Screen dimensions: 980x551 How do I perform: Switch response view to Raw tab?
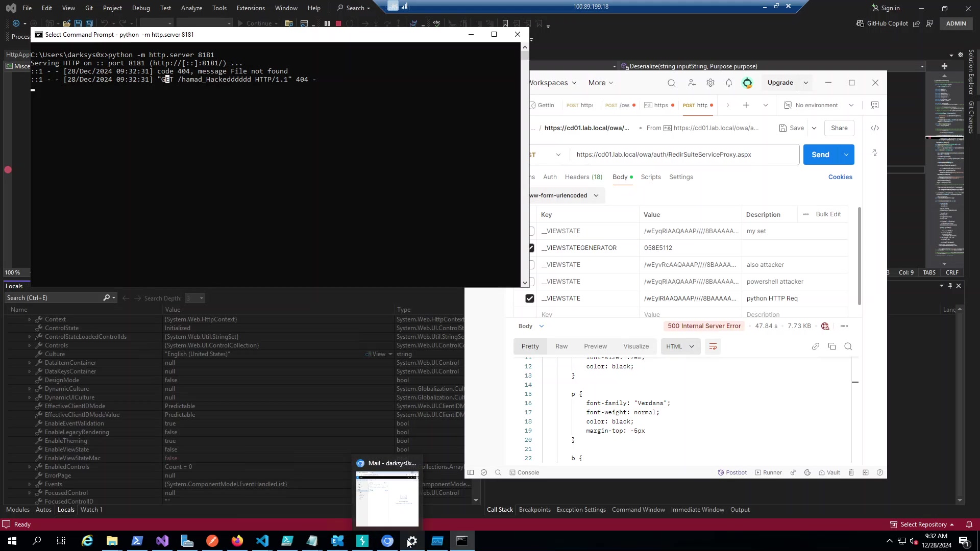click(x=561, y=346)
